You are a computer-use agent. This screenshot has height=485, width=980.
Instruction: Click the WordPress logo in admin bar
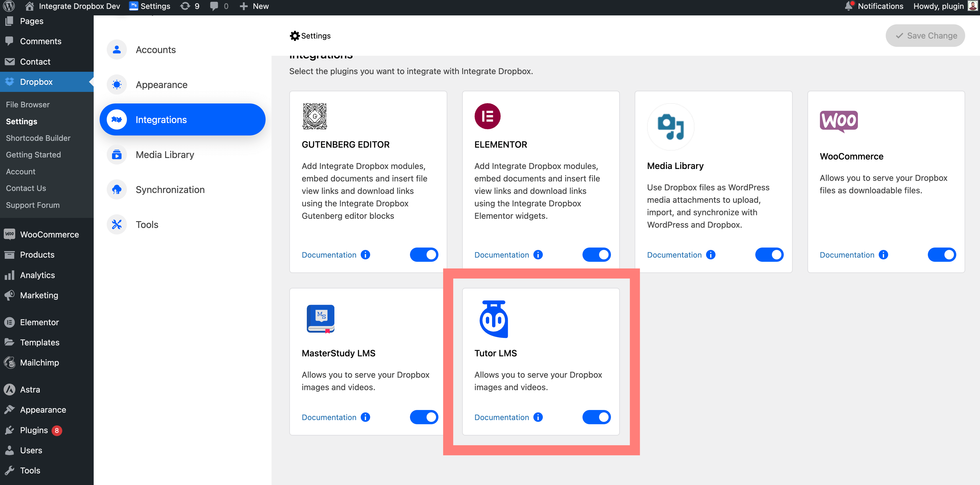tap(9, 6)
